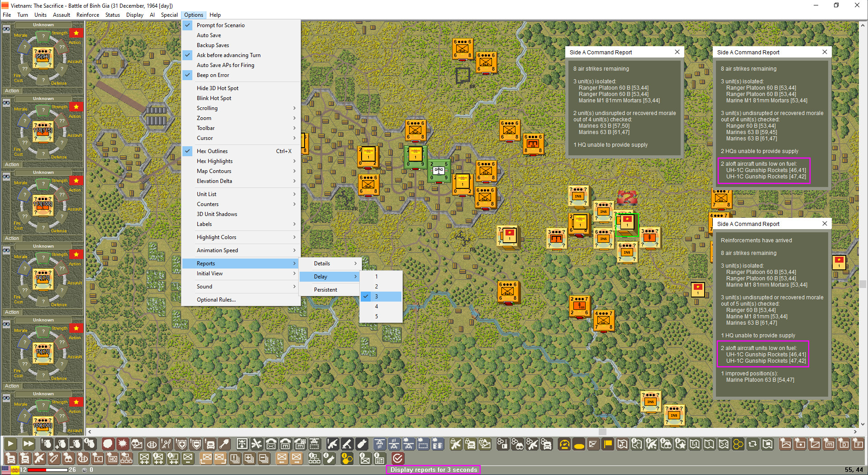Toggle Hex Outlines on the map
Viewport: 868px width, 475px height.
click(241, 151)
